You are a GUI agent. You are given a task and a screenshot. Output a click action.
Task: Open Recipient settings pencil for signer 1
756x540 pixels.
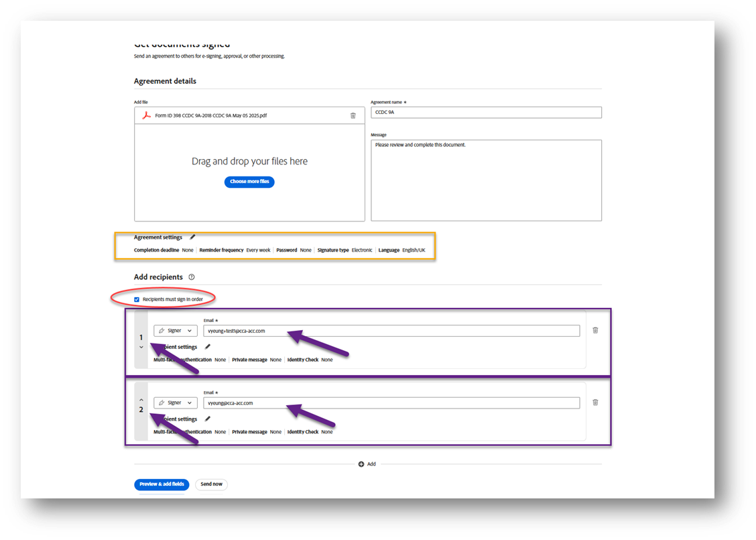click(x=207, y=347)
